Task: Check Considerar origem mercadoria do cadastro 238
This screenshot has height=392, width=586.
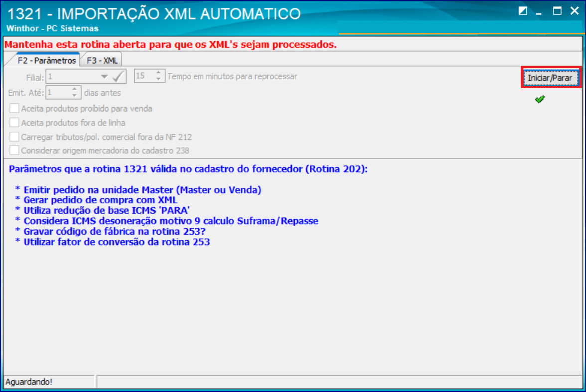Action: [14, 150]
